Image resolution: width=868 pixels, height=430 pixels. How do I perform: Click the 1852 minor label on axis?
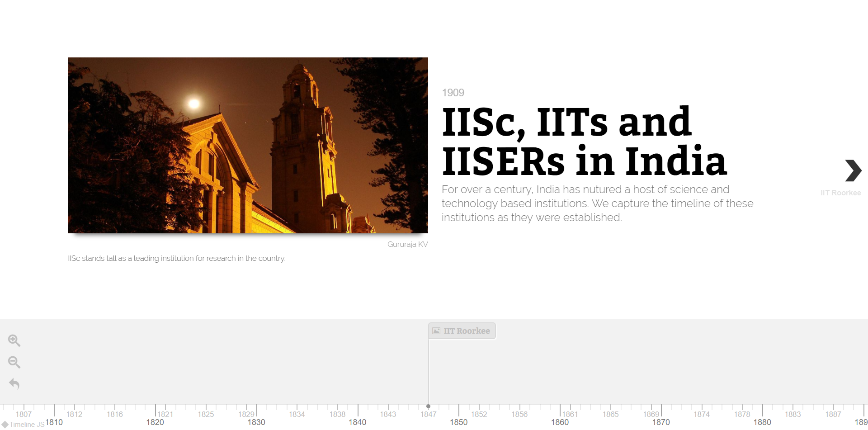coord(479,414)
